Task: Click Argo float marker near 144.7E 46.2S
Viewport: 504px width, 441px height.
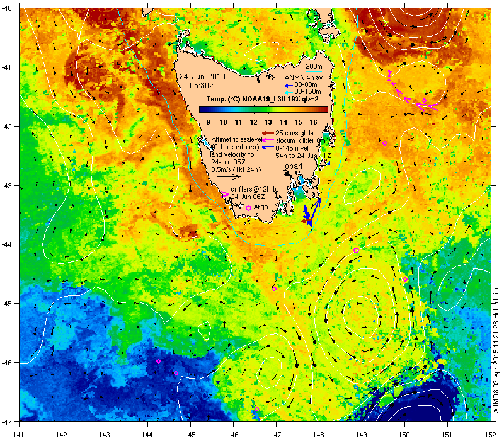Action: coord(176,373)
